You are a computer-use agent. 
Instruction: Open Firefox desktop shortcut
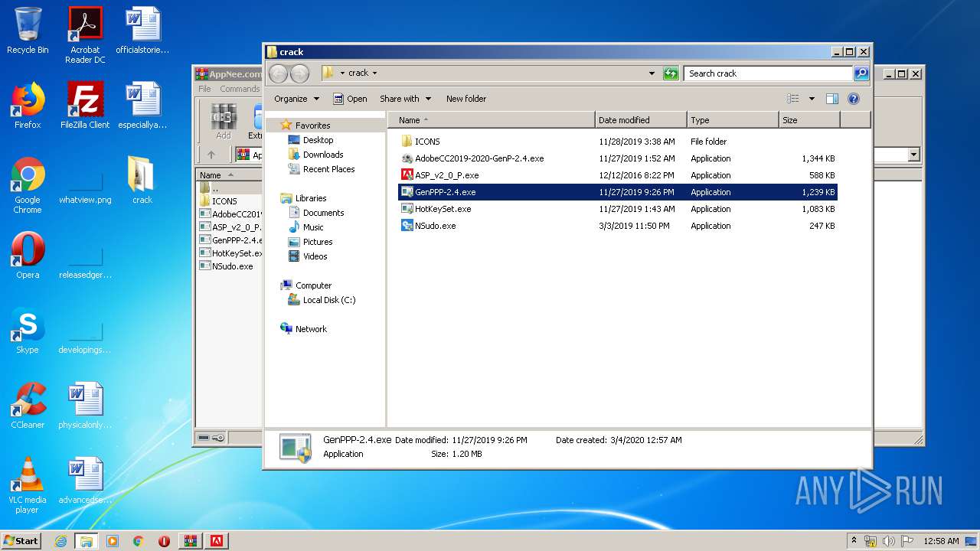tap(28, 106)
